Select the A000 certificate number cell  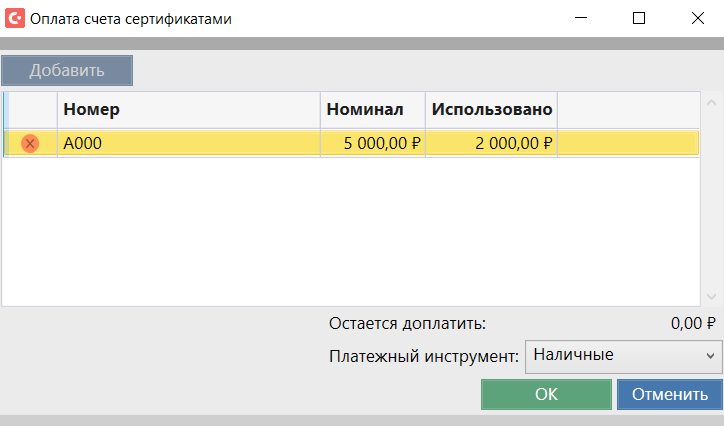point(190,144)
